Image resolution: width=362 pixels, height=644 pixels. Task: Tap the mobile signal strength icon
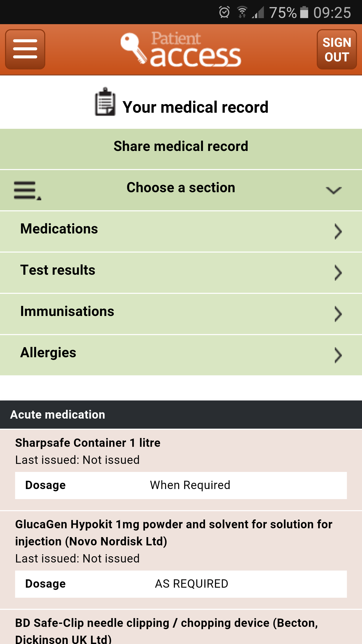pos(258,12)
